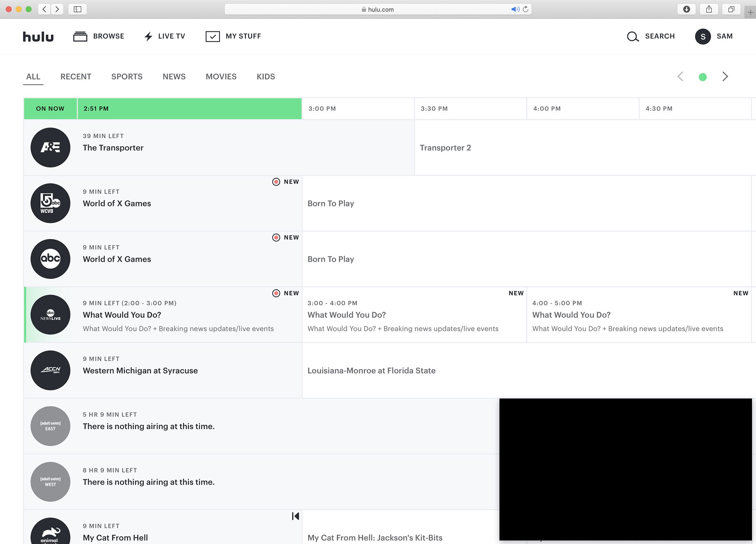756x544 pixels.
Task: Open a new Safari tab
Action: (751, 12)
